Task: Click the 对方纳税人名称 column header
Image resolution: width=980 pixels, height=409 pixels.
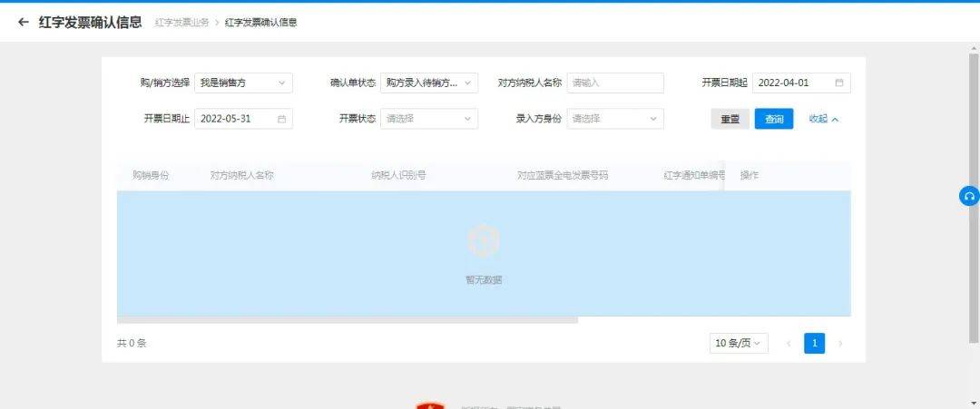Action: click(x=242, y=175)
